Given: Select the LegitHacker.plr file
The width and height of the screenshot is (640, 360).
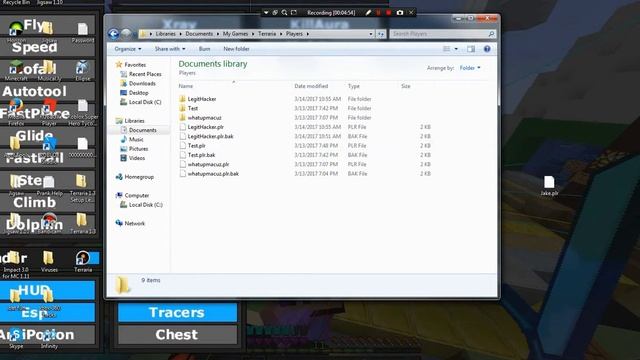Looking at the screenshot, I should [x=201, y=127].
